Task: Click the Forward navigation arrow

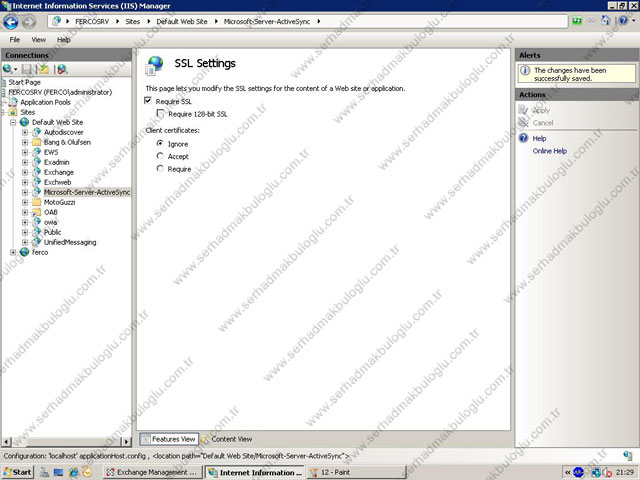Action: pyautogui.click(x=29, y=22)
